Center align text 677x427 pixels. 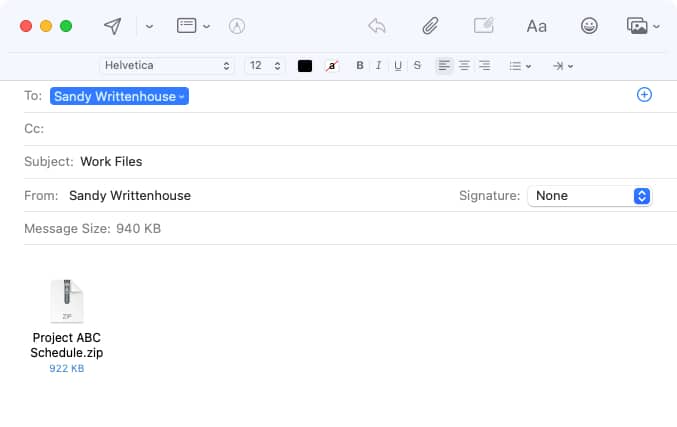[464, 66]
